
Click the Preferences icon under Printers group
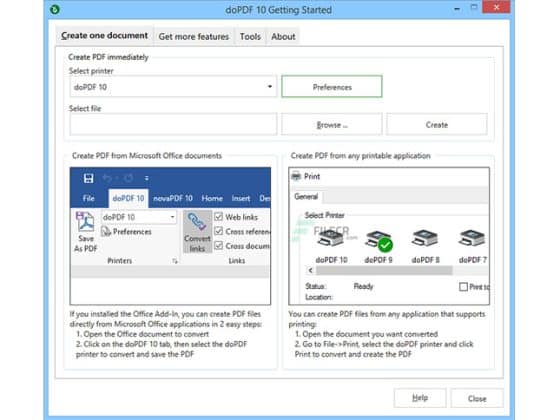[106, 232]
